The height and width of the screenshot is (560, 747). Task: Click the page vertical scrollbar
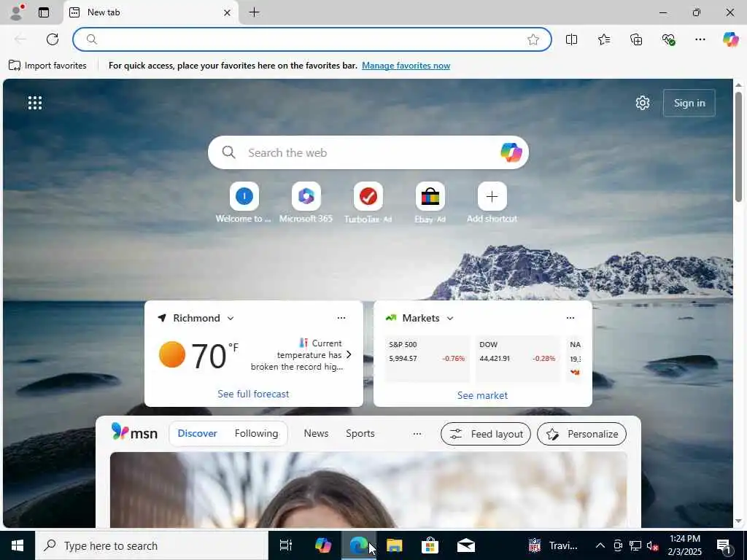click(738, 147)
